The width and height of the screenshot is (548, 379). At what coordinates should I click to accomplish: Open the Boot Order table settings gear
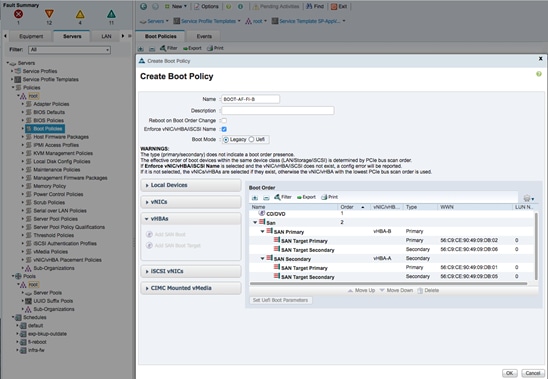pos(528,198)
